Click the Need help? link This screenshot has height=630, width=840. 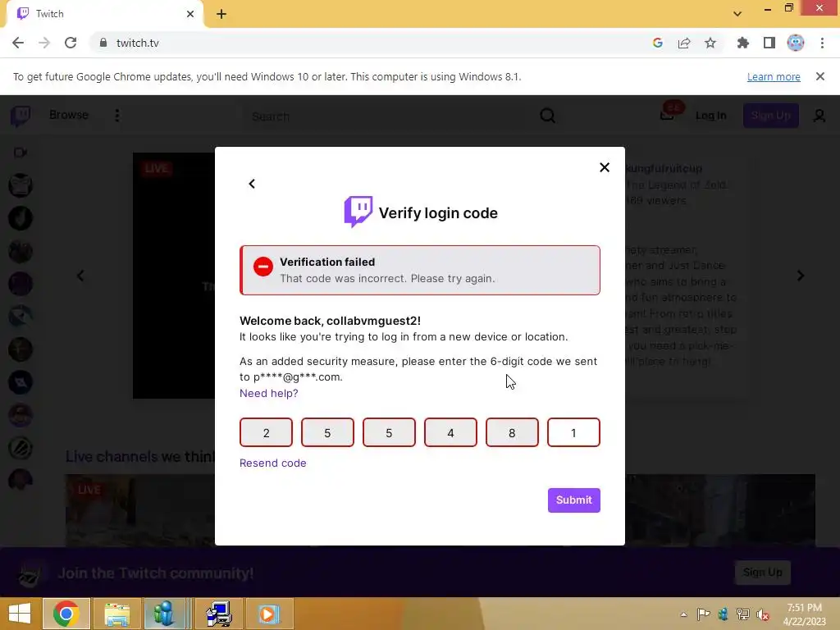click(x=268, y=393)
